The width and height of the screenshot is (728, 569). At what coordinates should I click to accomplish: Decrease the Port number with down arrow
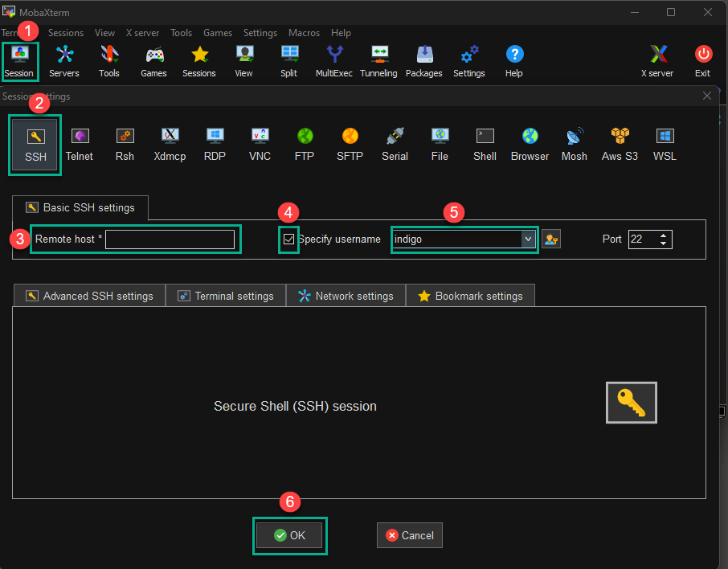point(664,244)
